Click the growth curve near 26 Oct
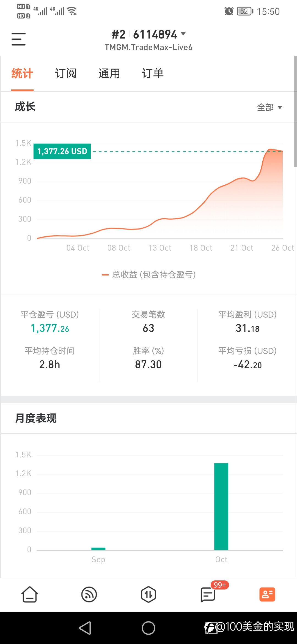The height and width of the screenshot is (644, 297). click(278, 151)
